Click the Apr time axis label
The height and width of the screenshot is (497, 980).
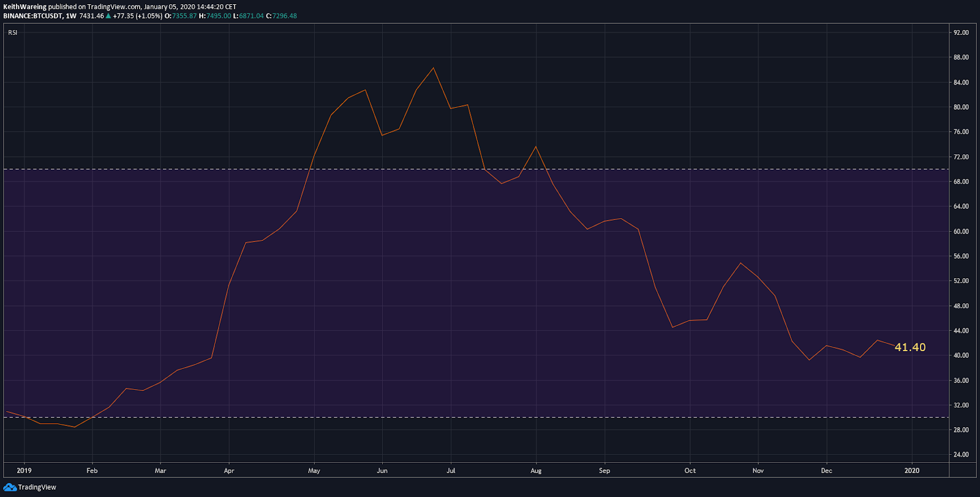click(229, 471)
